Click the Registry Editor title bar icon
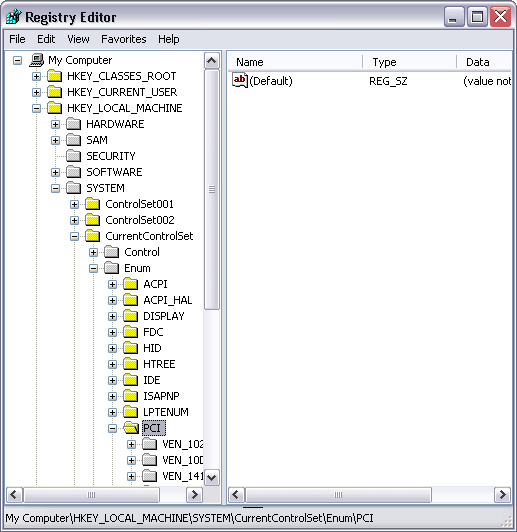The height and width of the screenshot is (532, 517). tap(14, 17)
